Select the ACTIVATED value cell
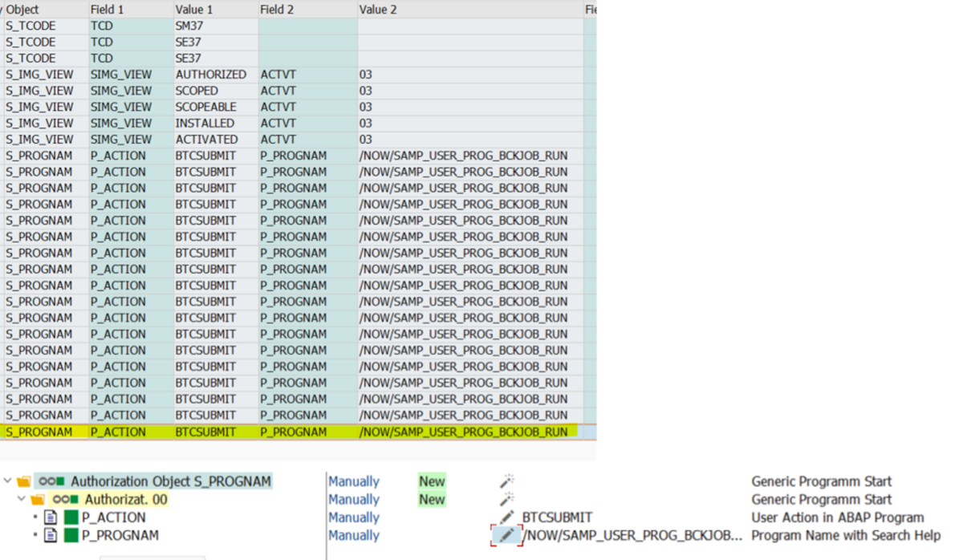This screenshot has height=560, width=963. click(216, 139)
